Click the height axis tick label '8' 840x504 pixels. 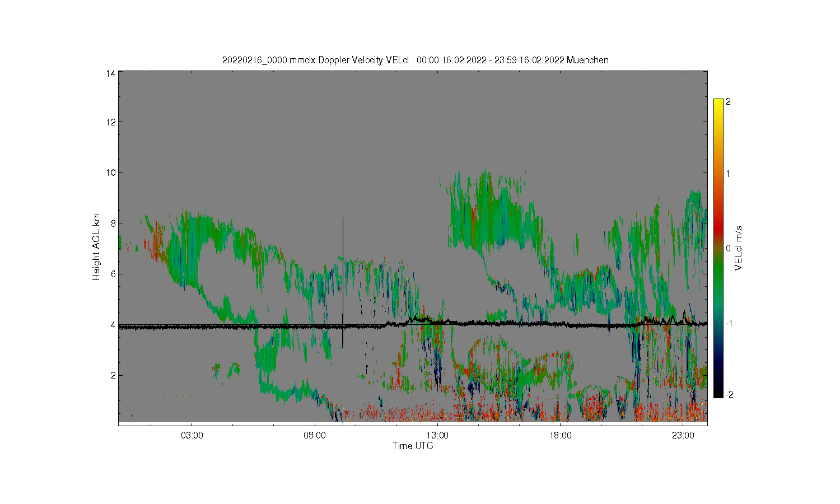[113, 223]
